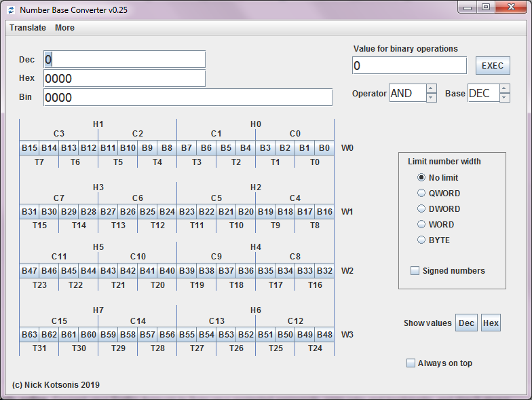Step Operator spinner up from AND
The height and width of the screenshot is (400, 532).
[x=431, y=89]
